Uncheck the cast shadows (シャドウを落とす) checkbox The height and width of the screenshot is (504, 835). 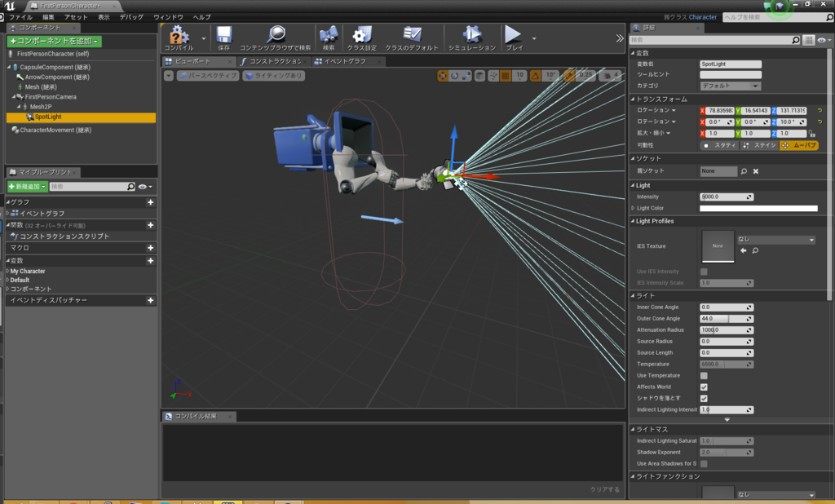[x=704, y=399]
